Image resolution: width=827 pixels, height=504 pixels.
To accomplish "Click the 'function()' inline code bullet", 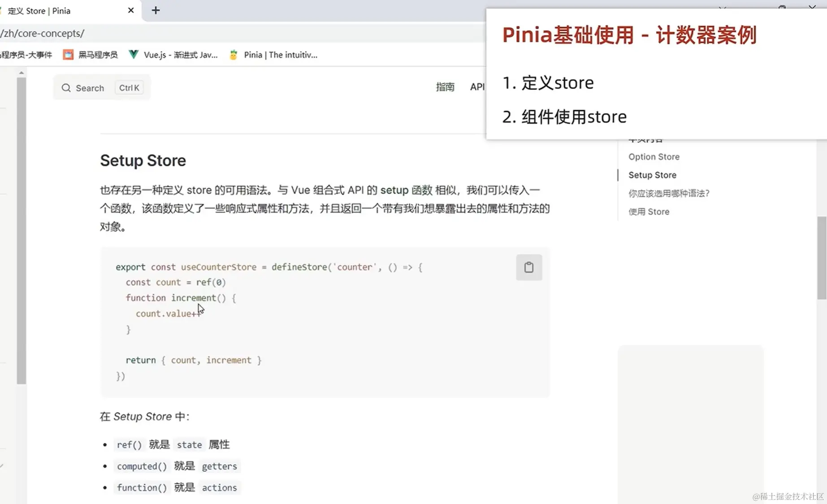I will [x=142, y=487].
